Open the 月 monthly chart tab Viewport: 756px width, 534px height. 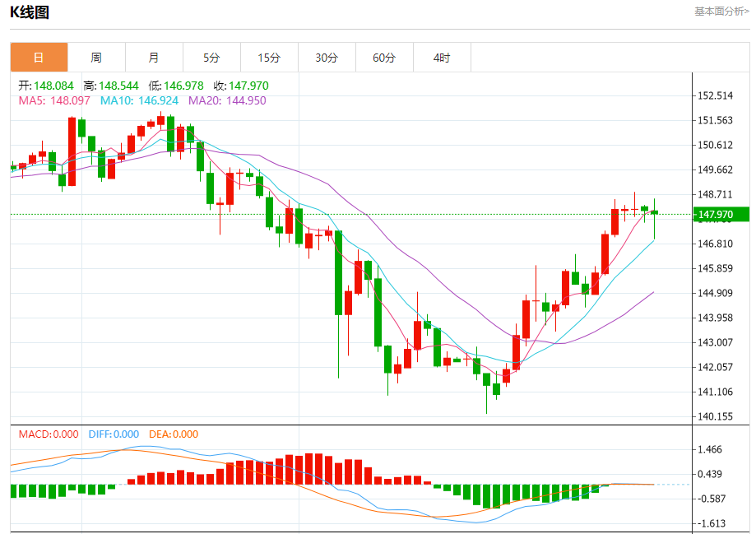[x=154, y=58]
